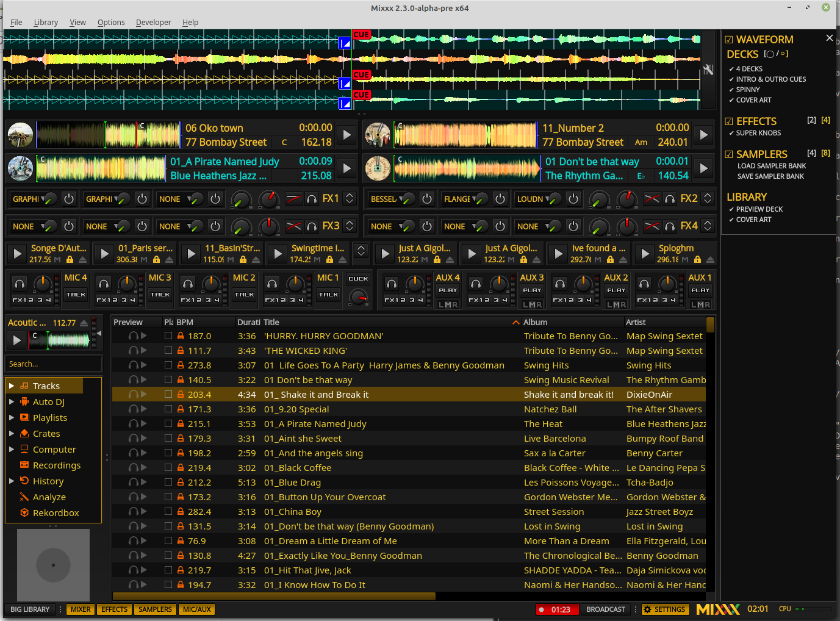Open waveform settings wrench icon
The height and width of the screenshot is (621, 840).
click(708, 70)
